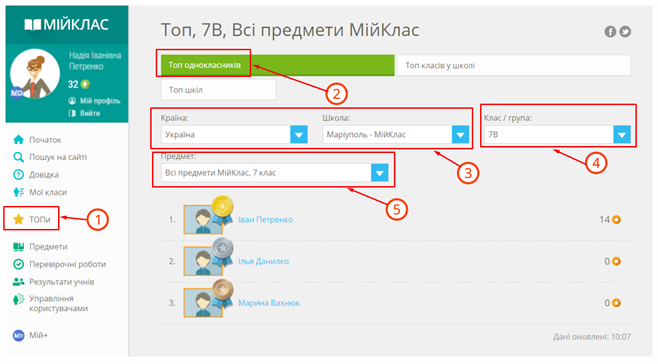Click the Україна country field

tap(226, 135)
